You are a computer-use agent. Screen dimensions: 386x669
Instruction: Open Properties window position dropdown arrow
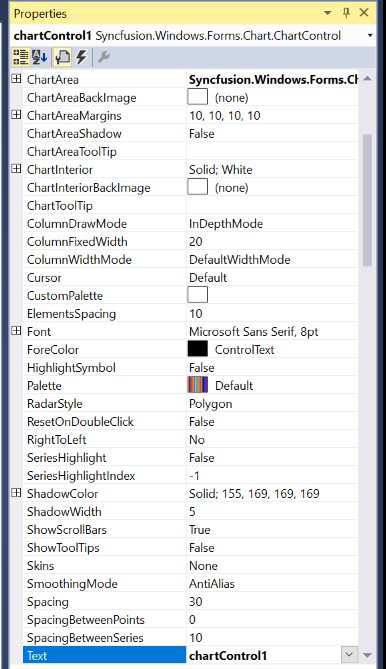click(328, 13)
